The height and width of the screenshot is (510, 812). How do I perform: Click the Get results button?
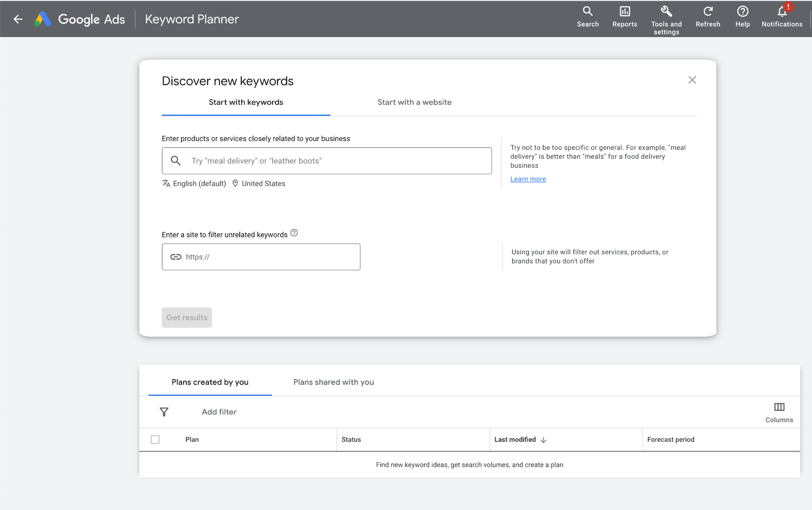(187, 317)
